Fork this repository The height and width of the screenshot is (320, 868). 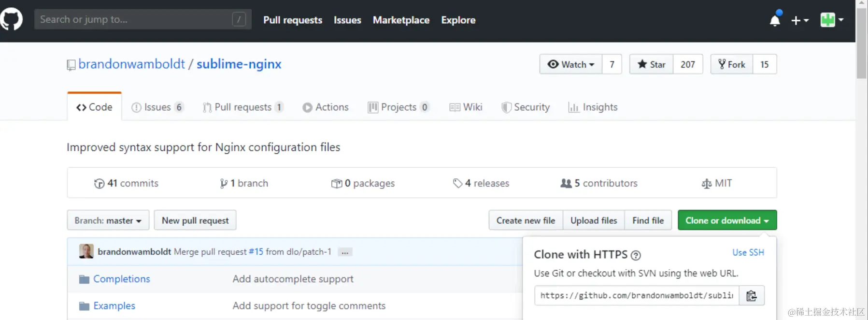coord(731,64)
